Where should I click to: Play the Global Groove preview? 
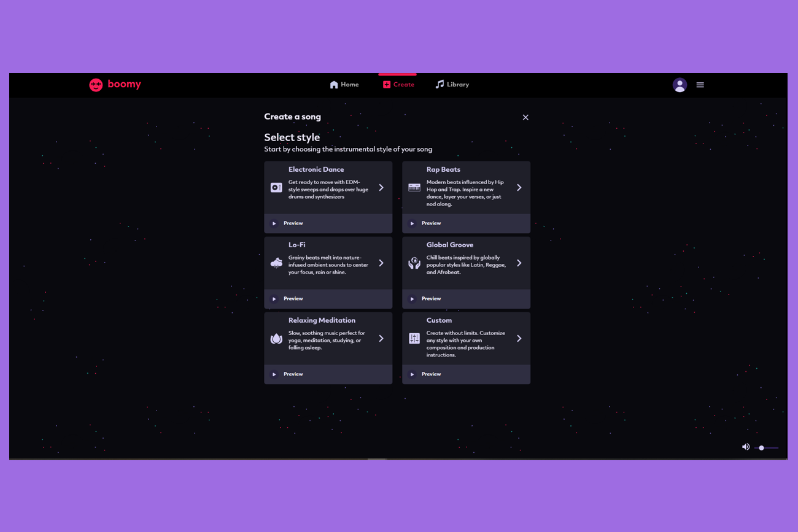pos(413,299)
